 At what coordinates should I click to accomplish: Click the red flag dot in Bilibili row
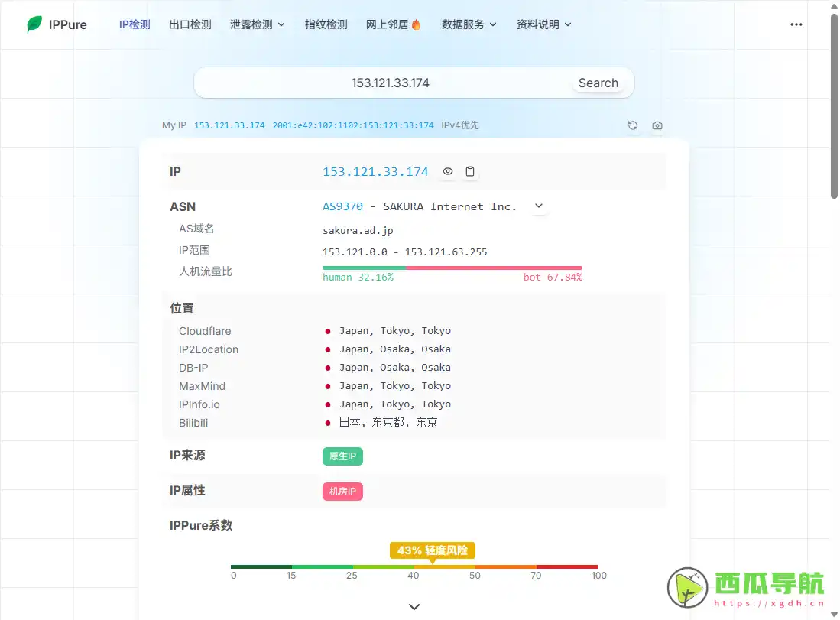[328, 424]
